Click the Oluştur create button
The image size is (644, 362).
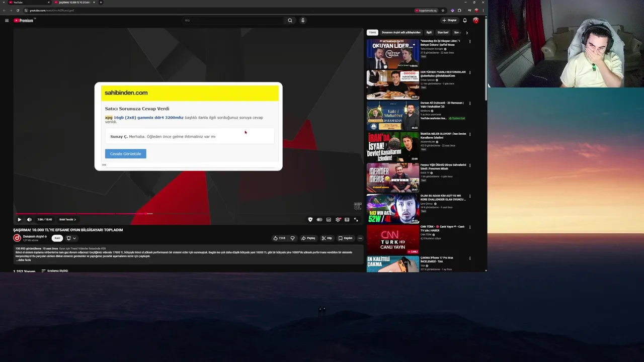click(x=449, y=21)
